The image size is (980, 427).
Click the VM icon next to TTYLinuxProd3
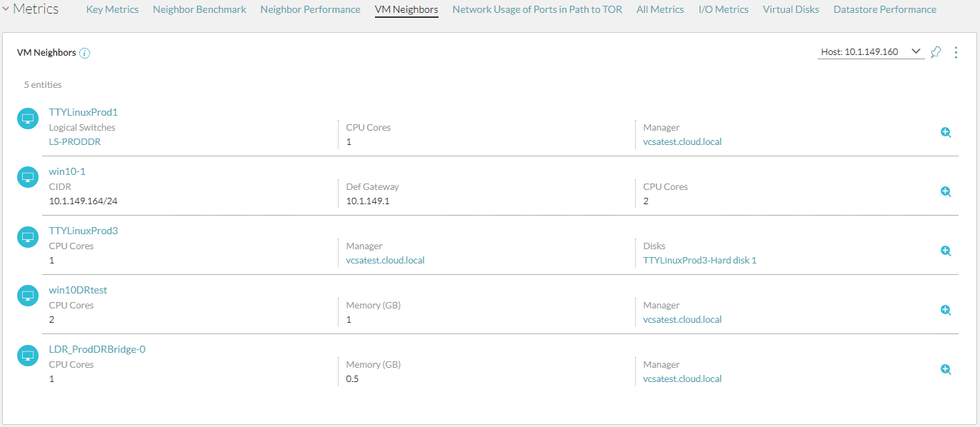[27, 236]
